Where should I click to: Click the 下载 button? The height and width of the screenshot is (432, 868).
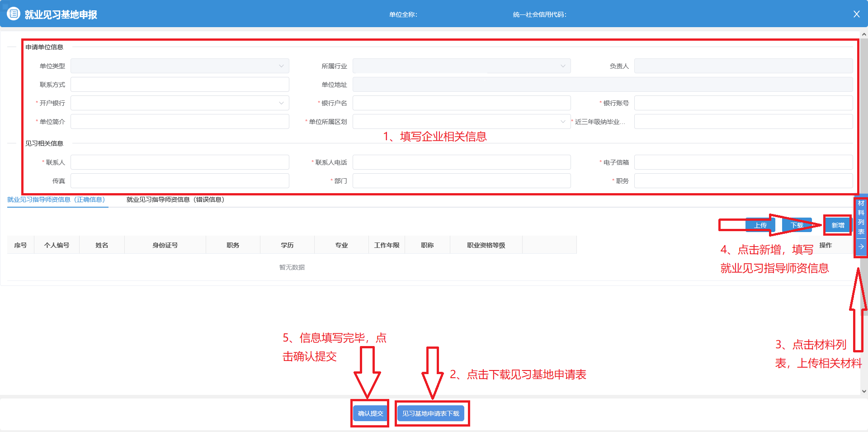tap(797, 225)
